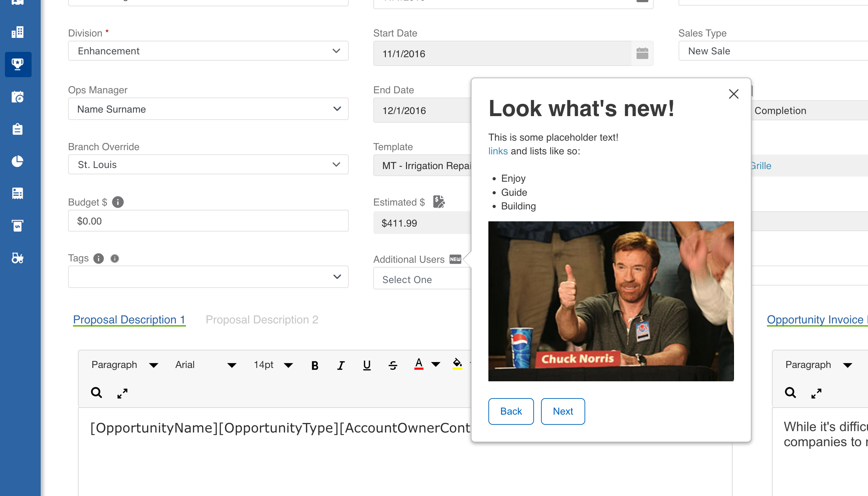Open the pie chart reports sidebar icon
The height and width of the screenshot is (496, 868).
(x=18, y=161)
